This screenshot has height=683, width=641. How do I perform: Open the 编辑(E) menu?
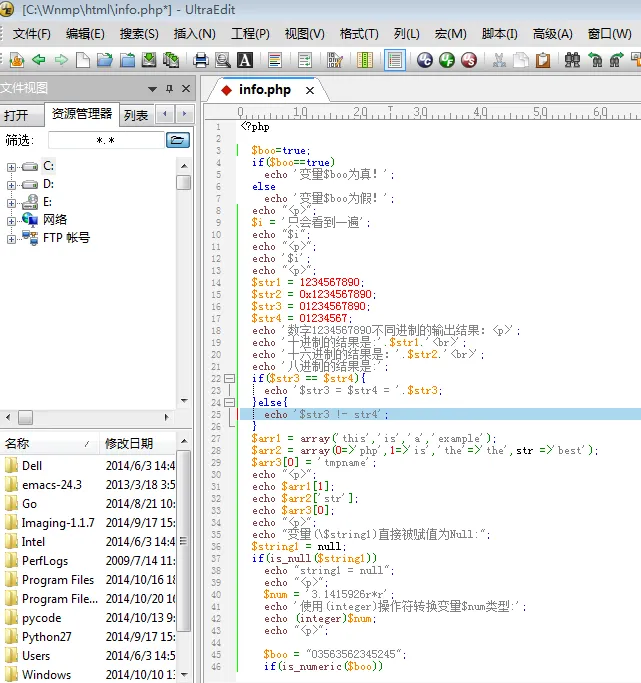point(85,34)
